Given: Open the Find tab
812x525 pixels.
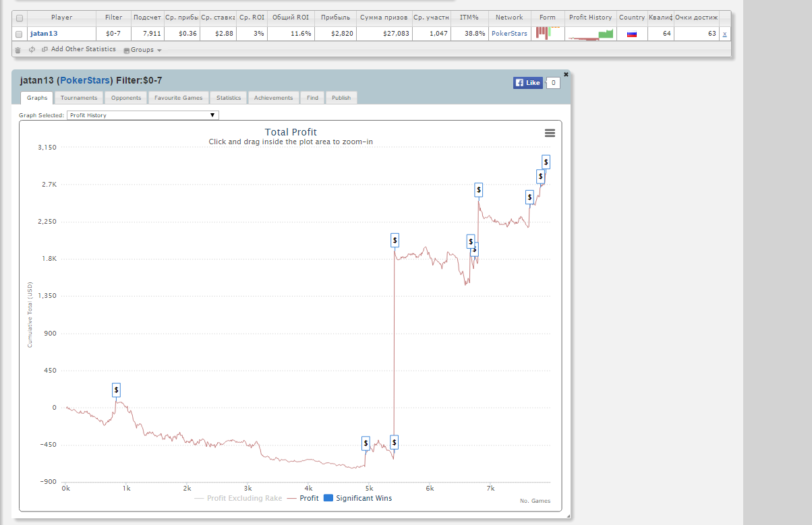Looking at the screenshot, I should click(x=312, y=98).
